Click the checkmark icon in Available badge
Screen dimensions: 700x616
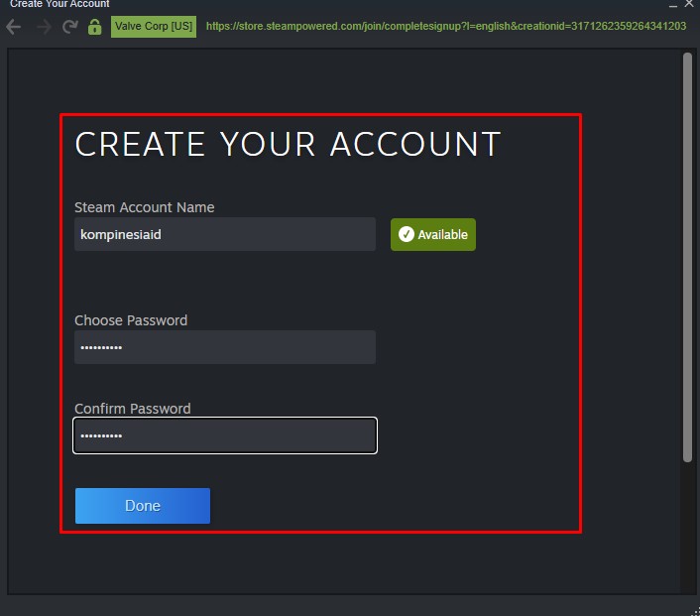[x=407, y=234]
